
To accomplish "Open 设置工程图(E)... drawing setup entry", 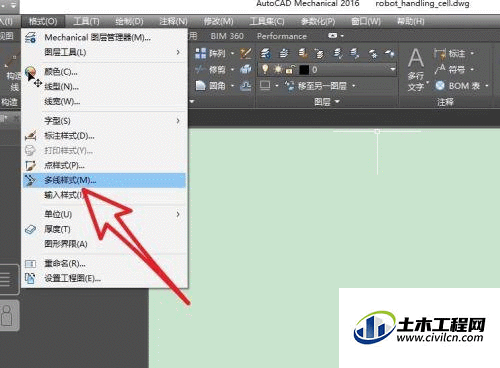I will coord(104,278).
